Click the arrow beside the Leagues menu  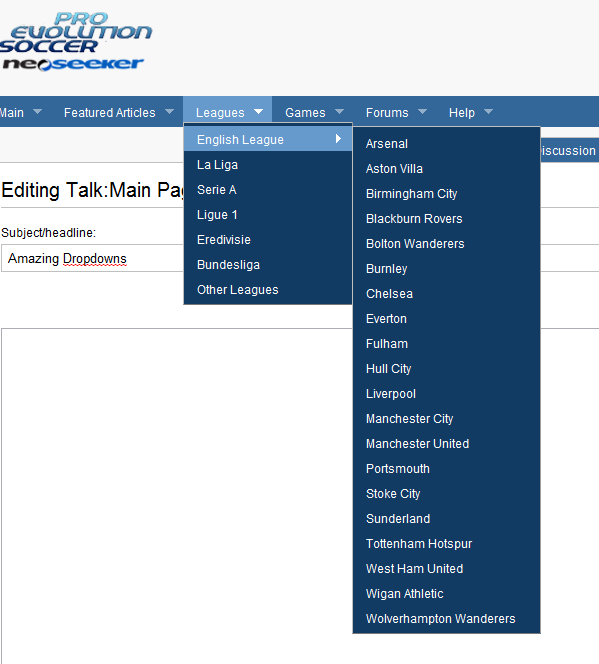(258, 111)
